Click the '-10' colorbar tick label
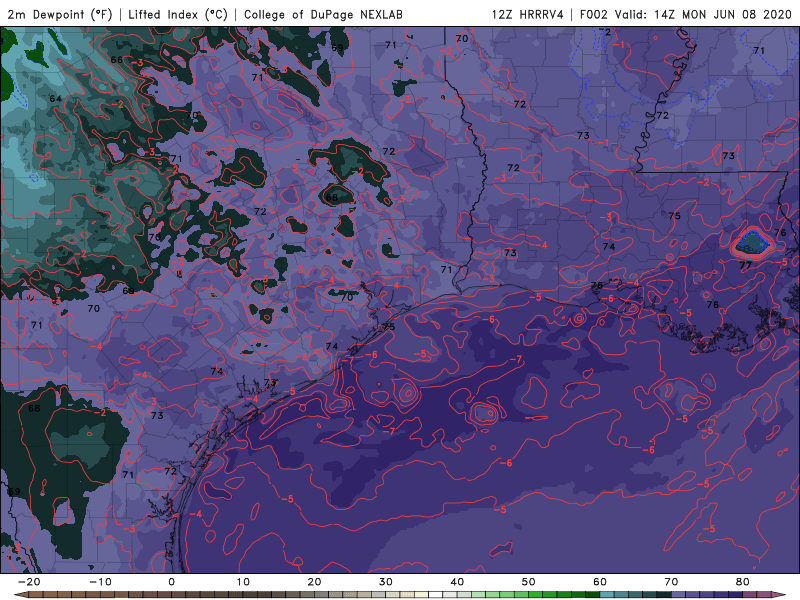The height and width of the screenshot is (600, 800). click(x=100, y=582)
